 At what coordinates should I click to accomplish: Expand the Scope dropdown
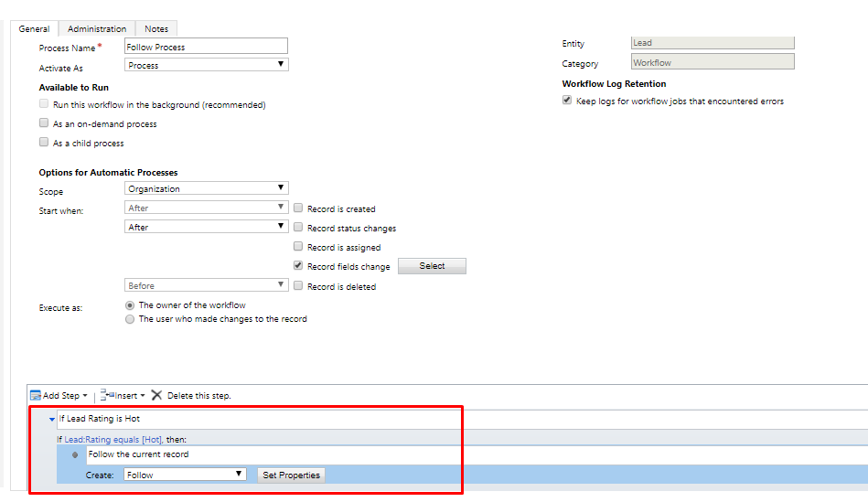click(x=206, y=188)
